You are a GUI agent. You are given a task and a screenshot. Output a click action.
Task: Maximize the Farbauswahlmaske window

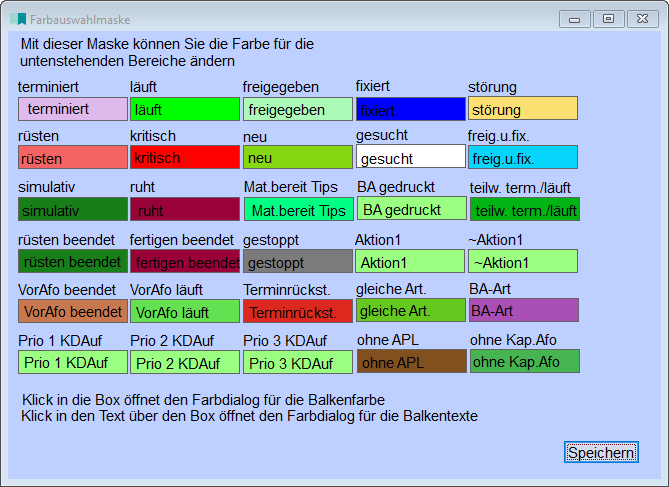(608, 19)
